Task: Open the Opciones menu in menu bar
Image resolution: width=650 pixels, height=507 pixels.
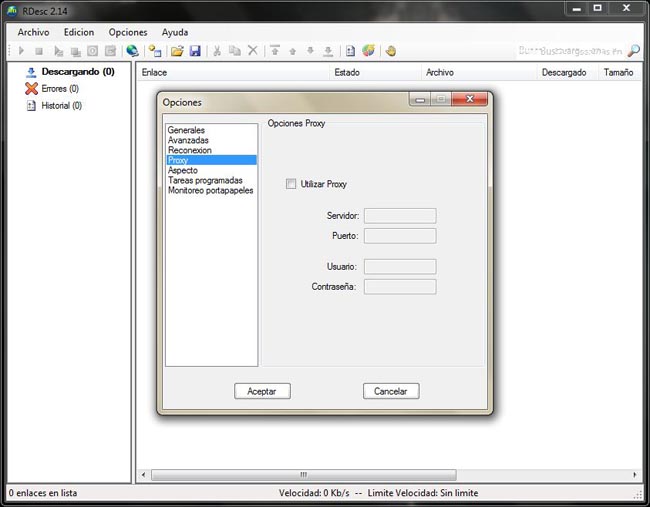Action: pos(128,32)
